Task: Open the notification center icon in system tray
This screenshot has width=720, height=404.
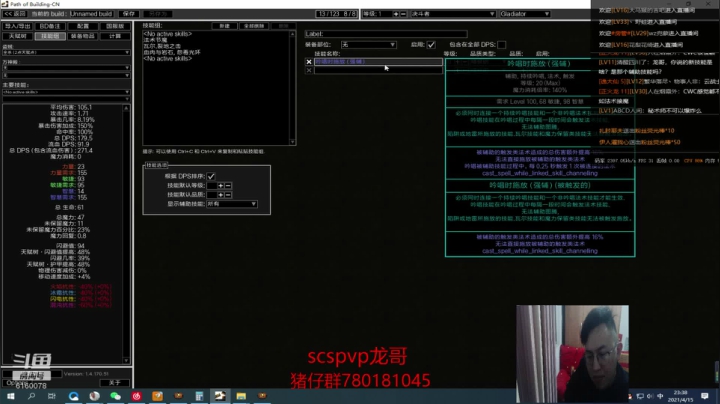Action: pos(705,396)
